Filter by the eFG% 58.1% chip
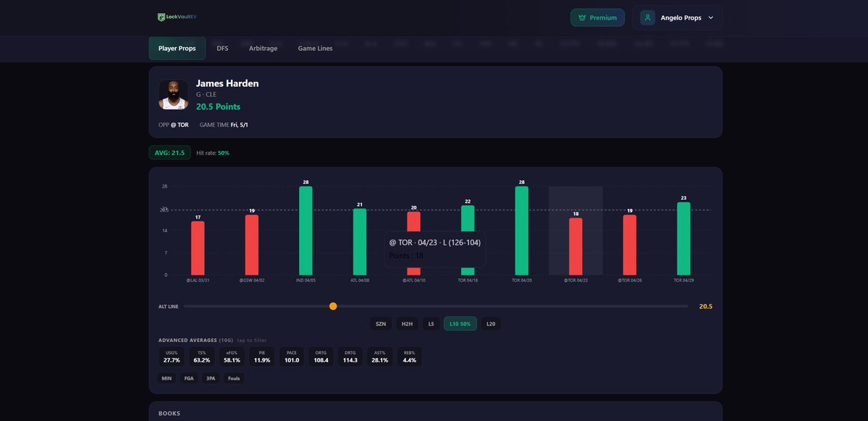Image resolution: width=868 pixels, height=421 pixels. (232, 357)
